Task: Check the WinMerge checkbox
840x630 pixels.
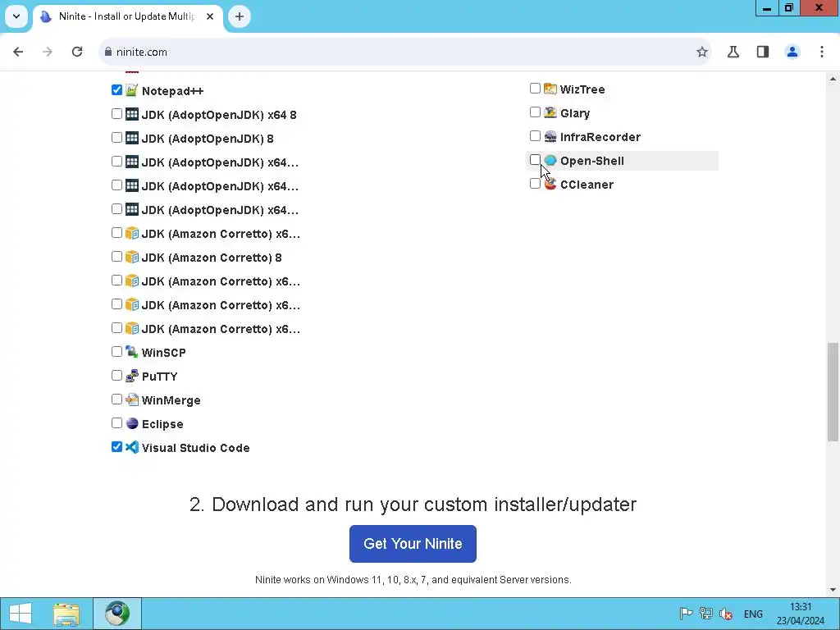Action: (x=116, y=399)
